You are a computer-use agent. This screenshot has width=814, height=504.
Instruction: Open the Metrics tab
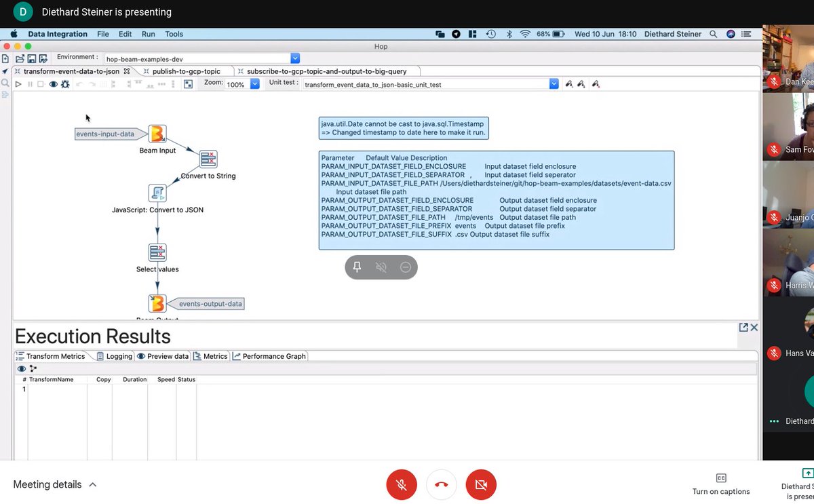click(211, 356)
